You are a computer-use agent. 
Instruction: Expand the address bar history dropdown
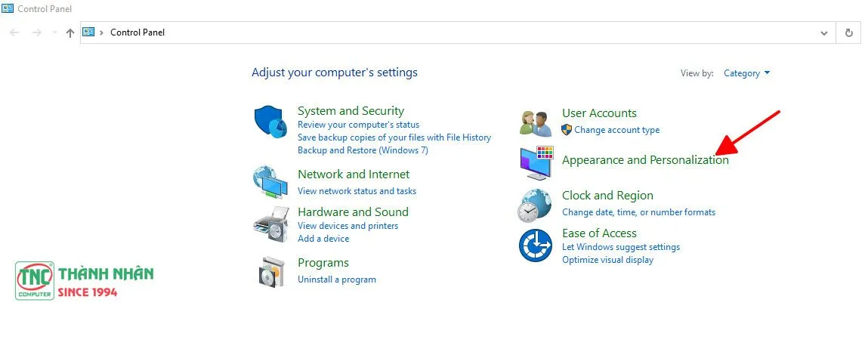823,32
